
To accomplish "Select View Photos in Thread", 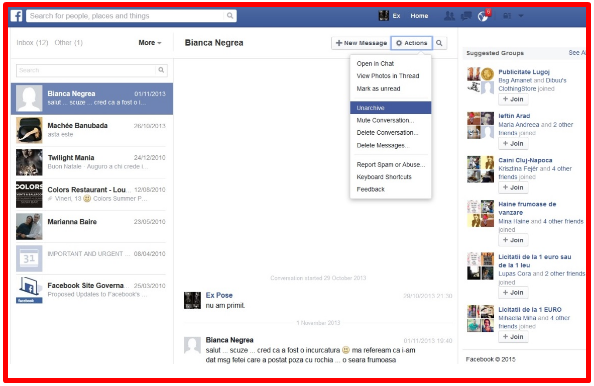I will coord(390,76).
